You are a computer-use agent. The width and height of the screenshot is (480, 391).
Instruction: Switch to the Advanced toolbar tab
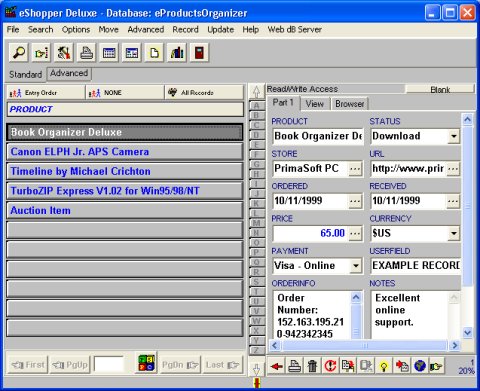(69, 73)
